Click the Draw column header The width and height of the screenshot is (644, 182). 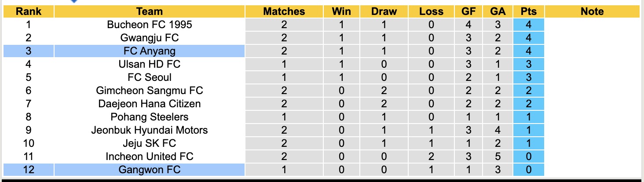[384, 11]
